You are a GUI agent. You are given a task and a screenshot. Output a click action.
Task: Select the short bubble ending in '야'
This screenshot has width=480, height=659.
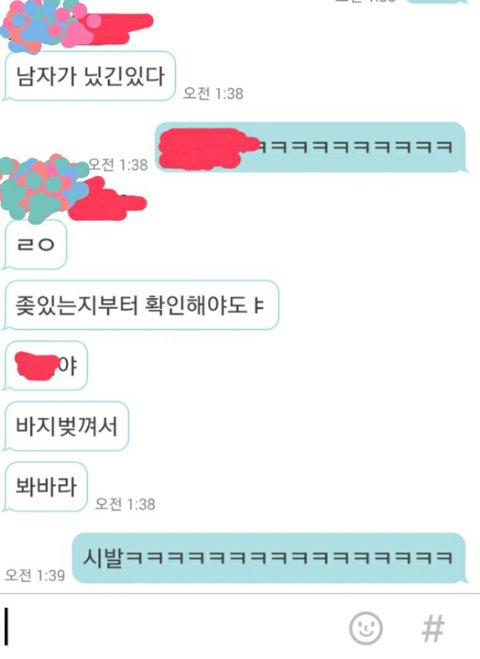45,365
